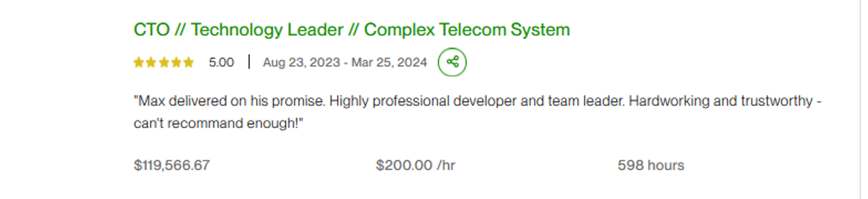Click "Complex Telecom System" in the title
Image resolution: width=868 pixels, height=199 pixels.
pos(467,29)
